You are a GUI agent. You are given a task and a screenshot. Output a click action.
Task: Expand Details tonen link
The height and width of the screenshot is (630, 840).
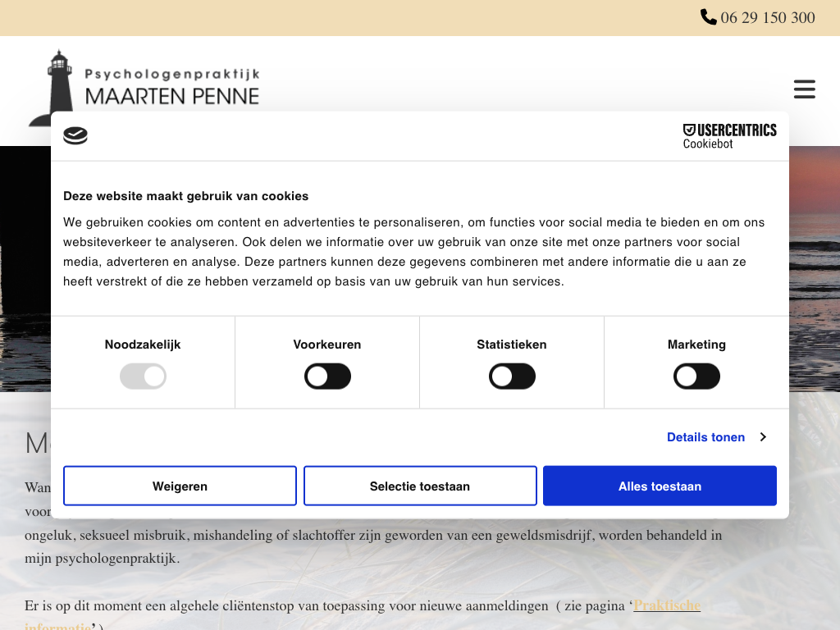pyautogui.click(x=705, y=437)
